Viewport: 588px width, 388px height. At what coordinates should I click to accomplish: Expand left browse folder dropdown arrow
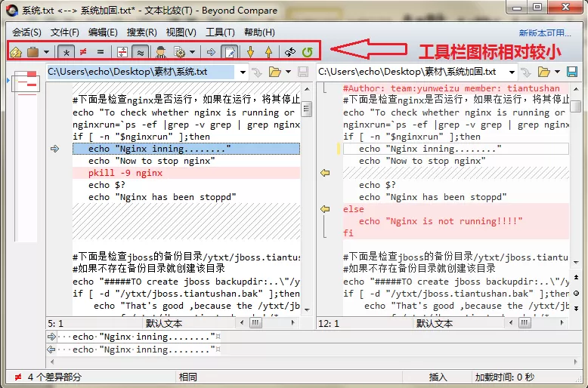pyautogui.click(x=288, y=72)
